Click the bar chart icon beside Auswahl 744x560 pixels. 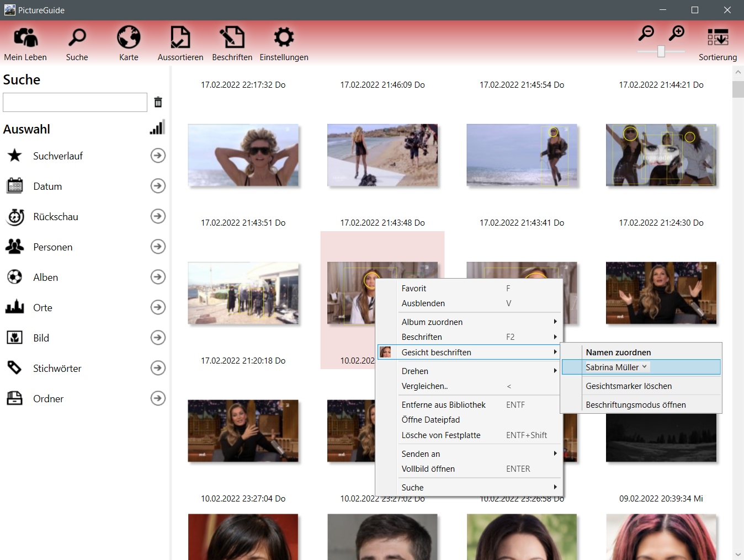pyautogui.click(x=157, y=127)
